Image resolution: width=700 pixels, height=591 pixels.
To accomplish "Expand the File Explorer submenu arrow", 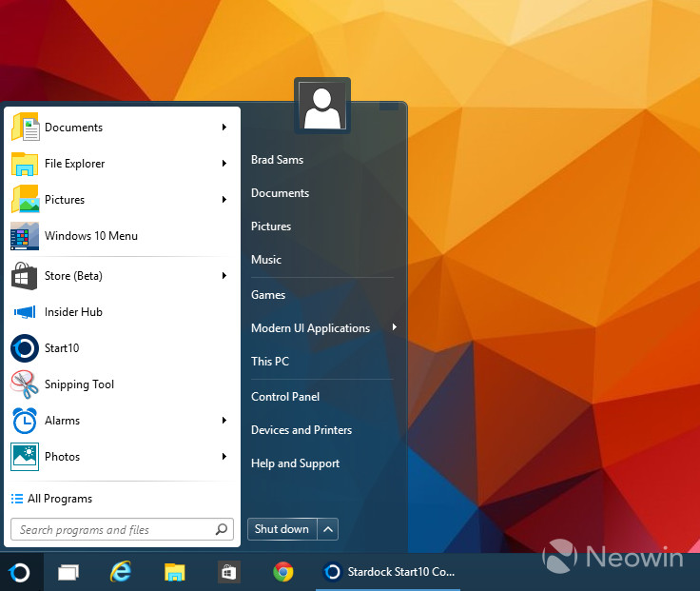I will 224,164.
